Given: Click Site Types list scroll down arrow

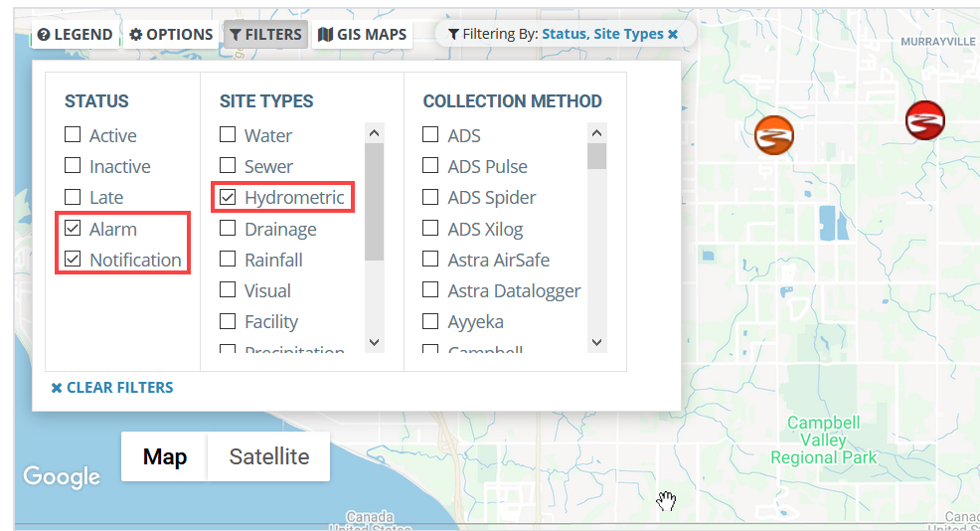Looking at the screenshot, I should pos(375,342).
